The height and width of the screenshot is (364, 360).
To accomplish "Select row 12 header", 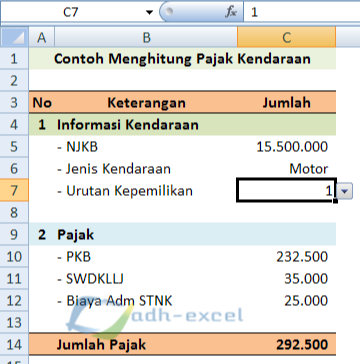I will click(14, 301).
